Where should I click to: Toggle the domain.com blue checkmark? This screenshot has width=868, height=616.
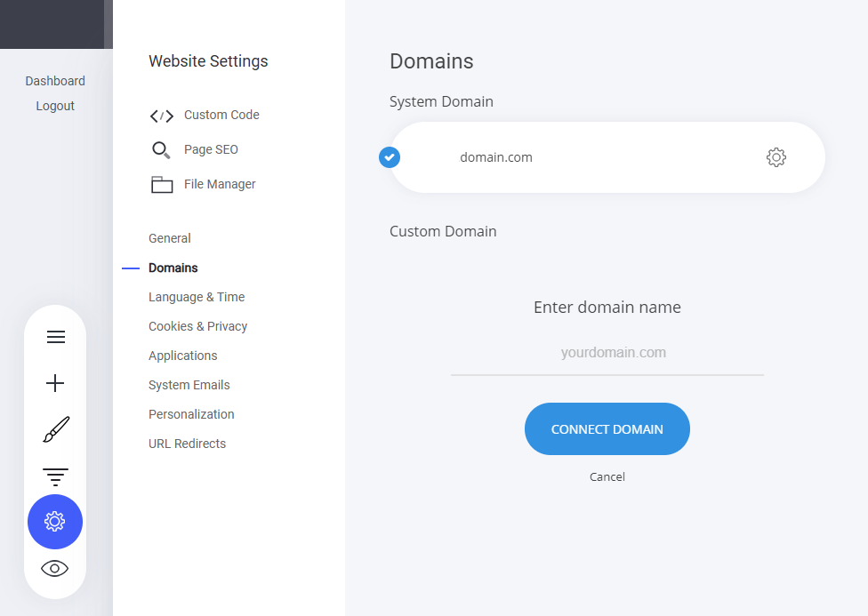tap(390, 157)
